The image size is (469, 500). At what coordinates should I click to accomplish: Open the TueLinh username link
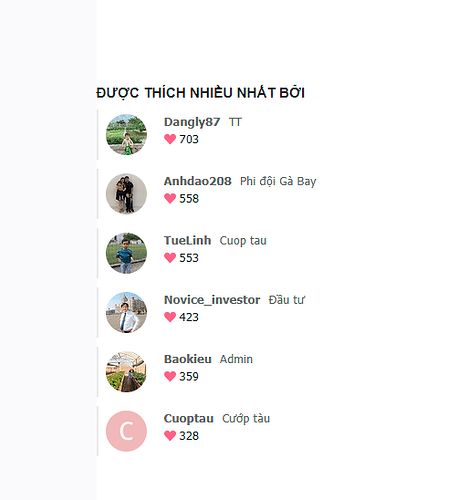188,240
